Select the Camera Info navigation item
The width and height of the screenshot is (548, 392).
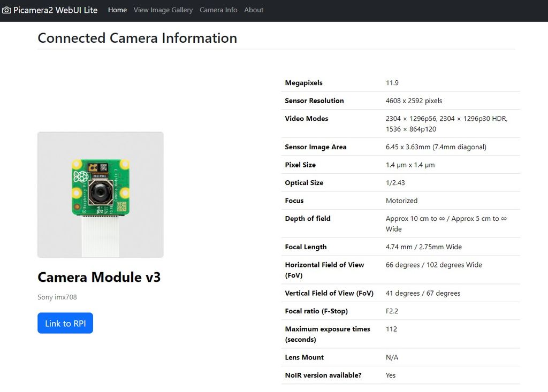218,10
